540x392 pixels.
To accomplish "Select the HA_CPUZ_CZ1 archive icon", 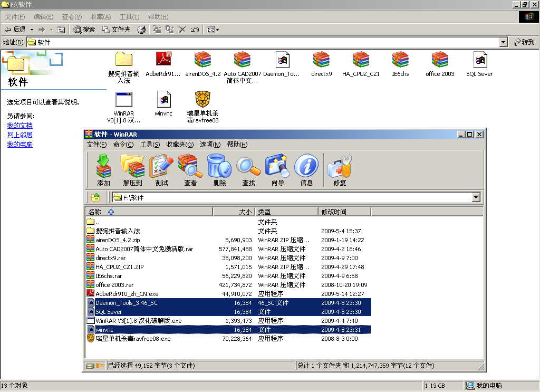I will 361,59.
